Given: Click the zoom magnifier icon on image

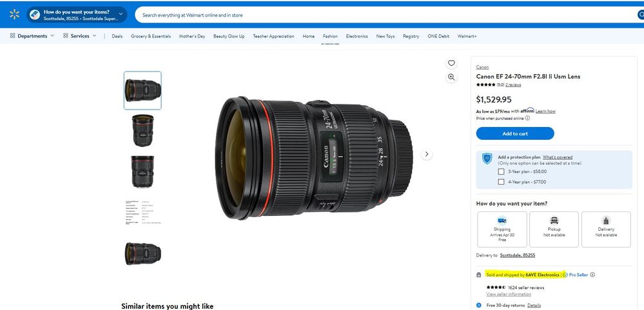Looking at the screenshot, I should point(451,77).
